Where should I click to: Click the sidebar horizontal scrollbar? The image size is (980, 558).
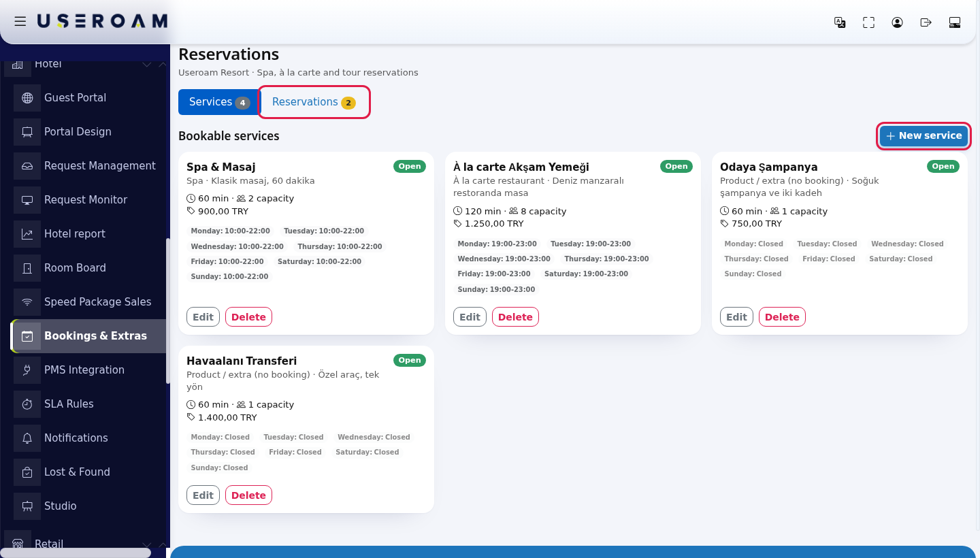(75, 553)
